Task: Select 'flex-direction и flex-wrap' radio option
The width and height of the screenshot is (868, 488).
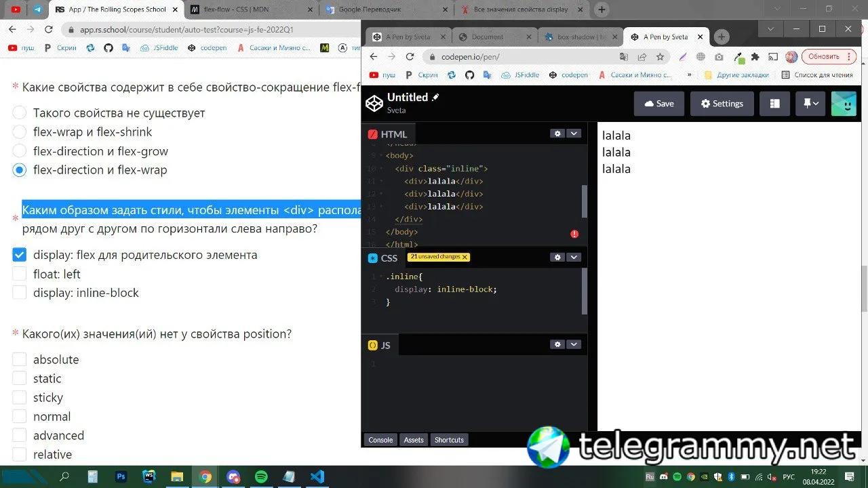Action: click(x=20, y=170)
